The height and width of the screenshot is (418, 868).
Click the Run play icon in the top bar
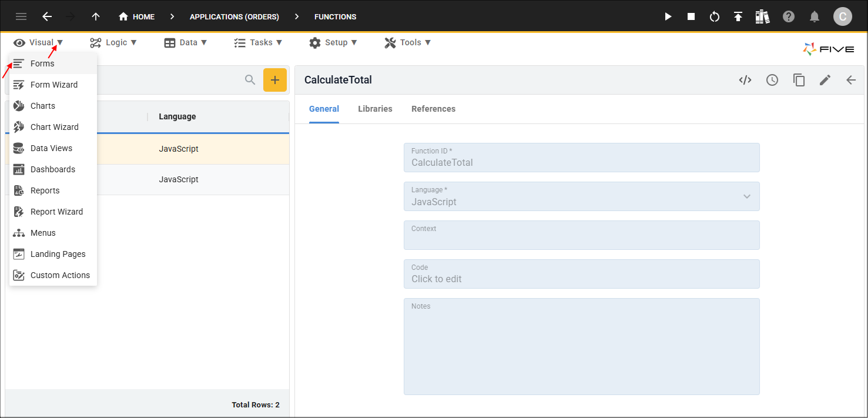668,16
